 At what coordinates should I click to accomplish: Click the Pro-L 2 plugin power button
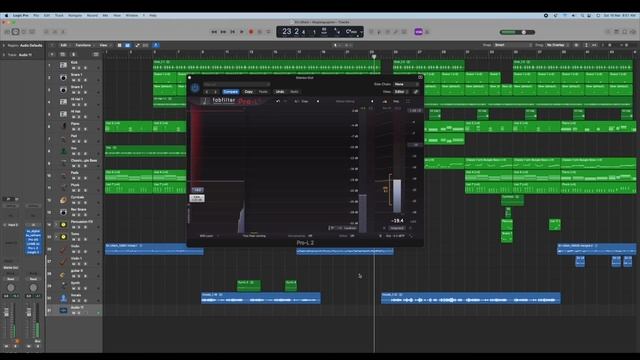(195, 87)
